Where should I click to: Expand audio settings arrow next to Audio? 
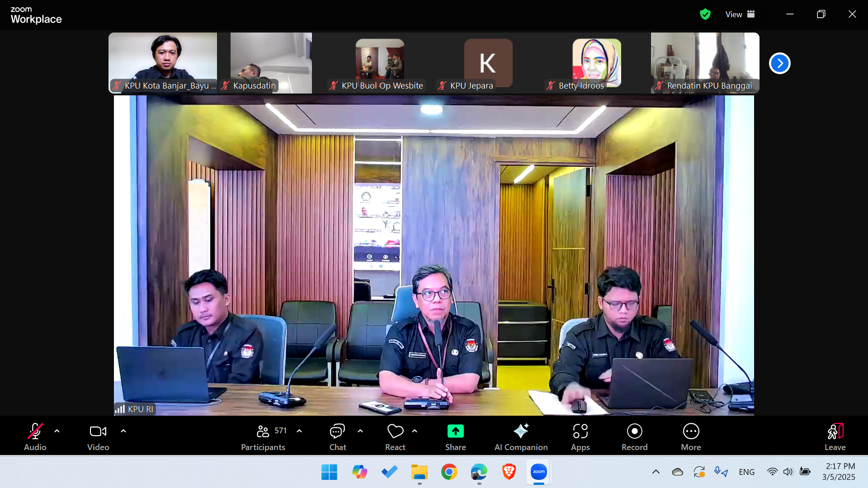point(57,431)
